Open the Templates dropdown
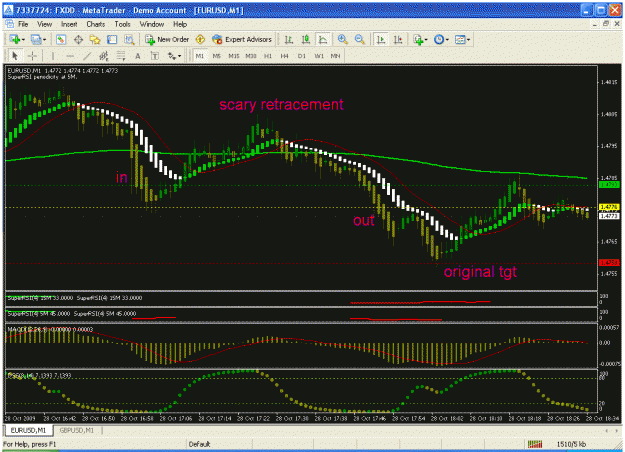 point(462,39)
